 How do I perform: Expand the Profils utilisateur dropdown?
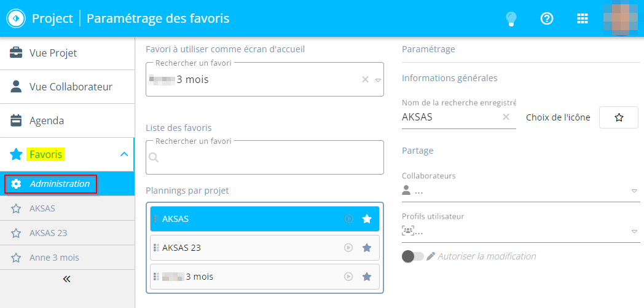click(634, 232)
